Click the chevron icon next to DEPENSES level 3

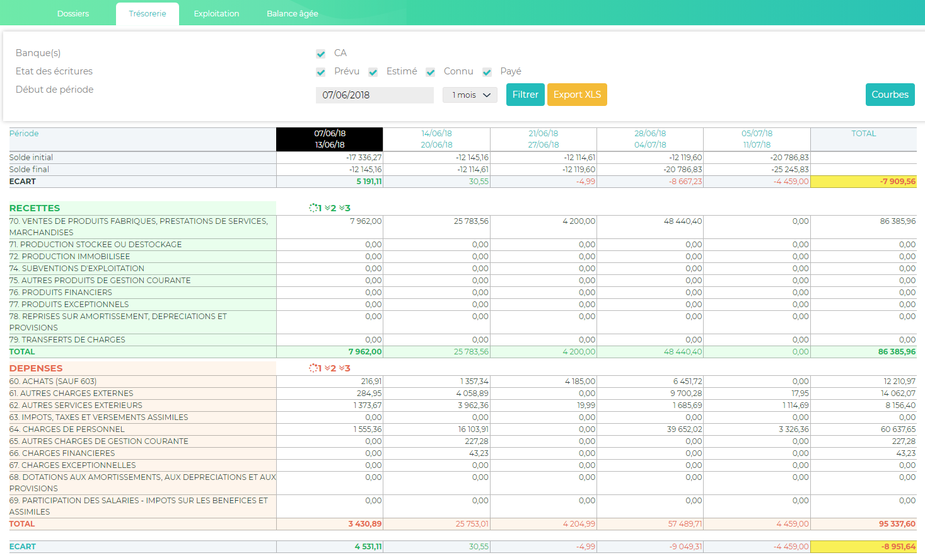click(x=342, y=368)
